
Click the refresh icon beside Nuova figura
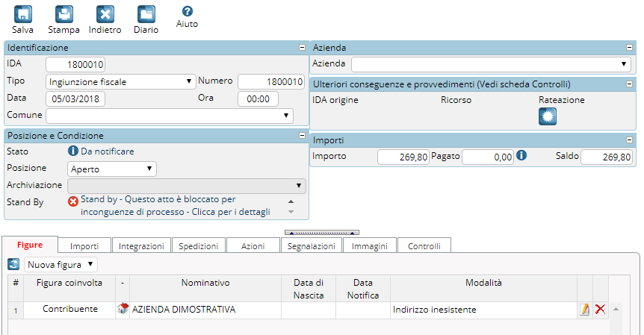tap(13, 264)
